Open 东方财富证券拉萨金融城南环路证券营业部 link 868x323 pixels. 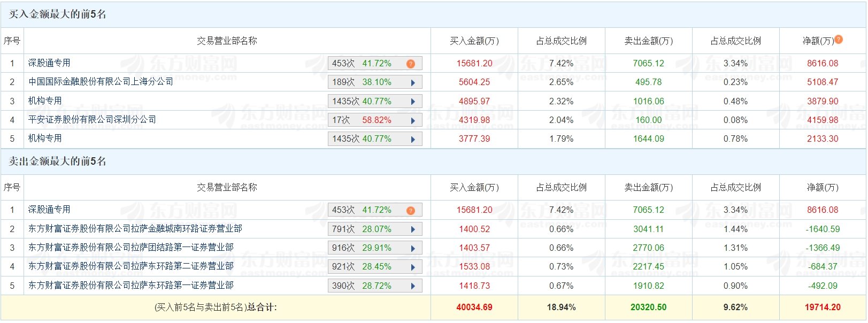pyautogui.click(x=135, y=229)
